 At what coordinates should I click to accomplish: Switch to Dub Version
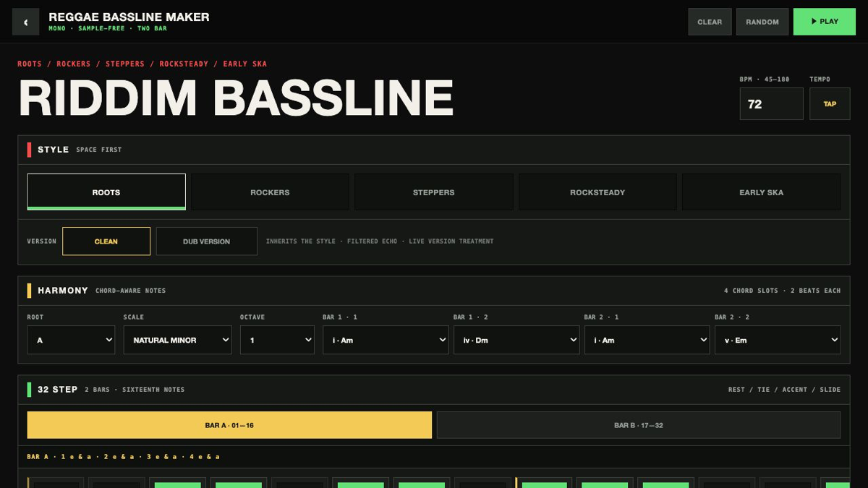pyautogui.click(x=206, y=241)
